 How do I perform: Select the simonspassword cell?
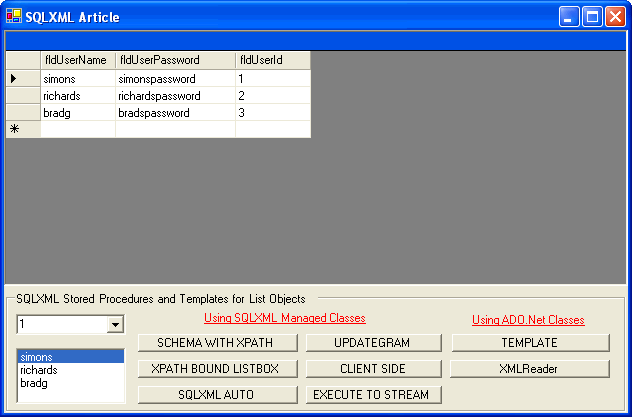click(x=175, y=79)
